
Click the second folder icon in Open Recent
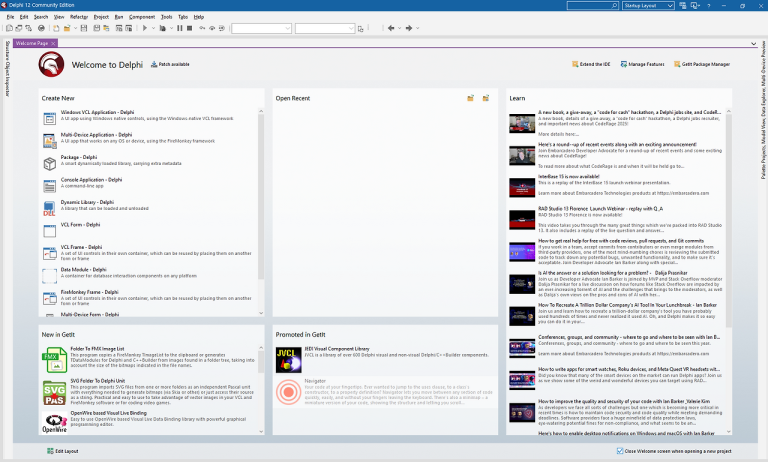tap(486, 98)
